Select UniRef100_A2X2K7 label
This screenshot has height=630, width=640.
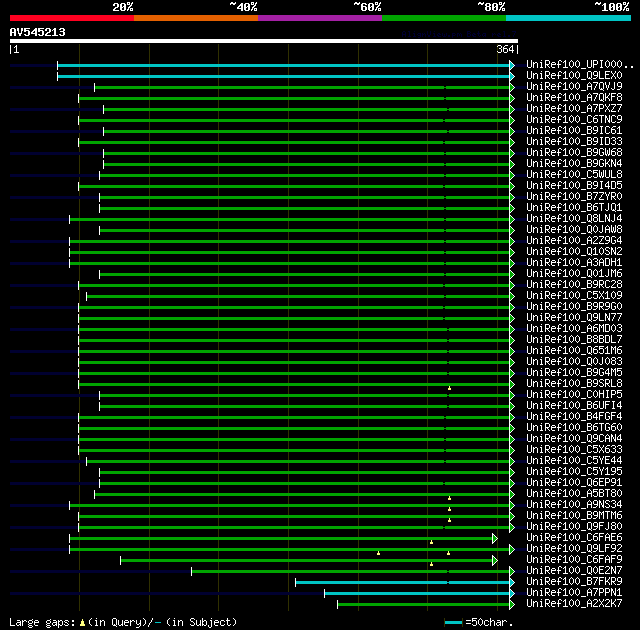pos(574,604)
